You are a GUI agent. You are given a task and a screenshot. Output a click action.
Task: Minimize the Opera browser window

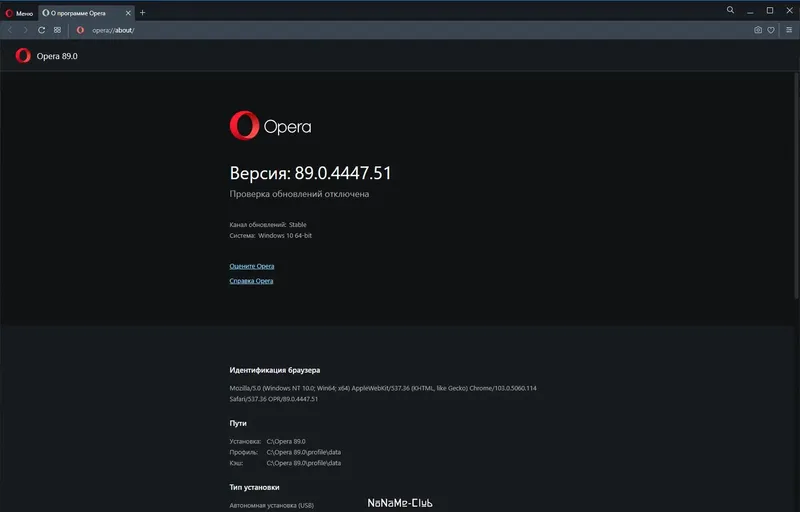pyautogui.click(x=751, y=11)
